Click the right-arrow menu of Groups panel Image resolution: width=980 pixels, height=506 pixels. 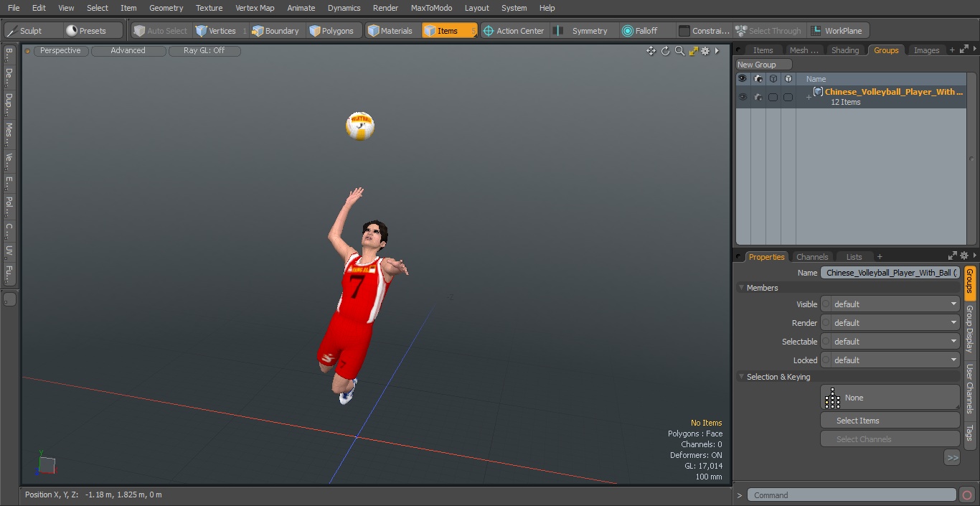coord(974,50)
